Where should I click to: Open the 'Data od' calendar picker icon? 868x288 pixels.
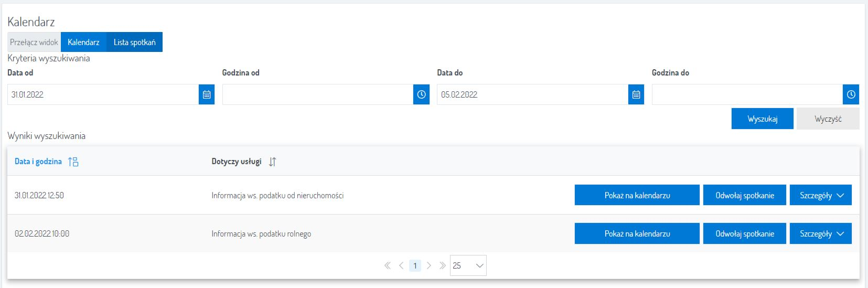click(x=207, y=94)
